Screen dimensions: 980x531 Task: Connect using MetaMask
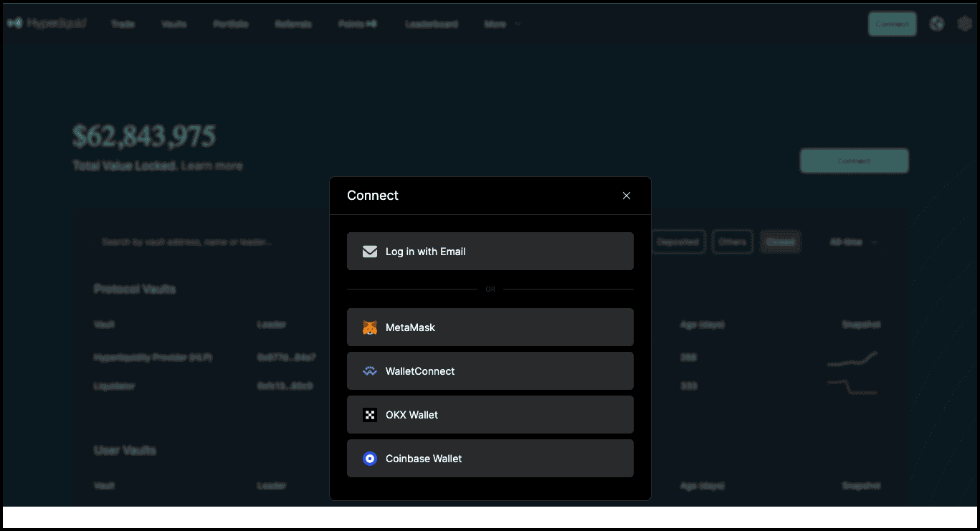pyautogui.click(x=490, y=327)
